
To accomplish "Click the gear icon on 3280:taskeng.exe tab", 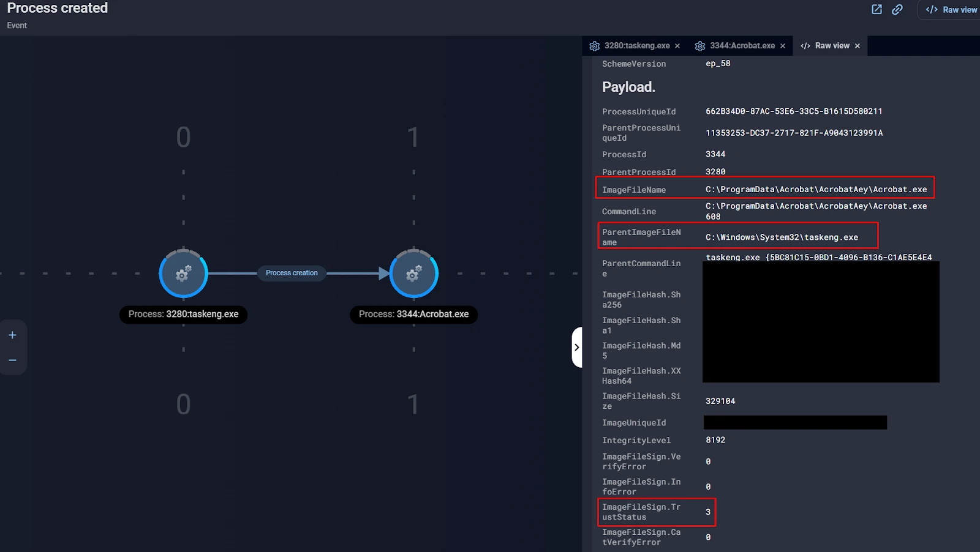I will click(x=594, y=46).
